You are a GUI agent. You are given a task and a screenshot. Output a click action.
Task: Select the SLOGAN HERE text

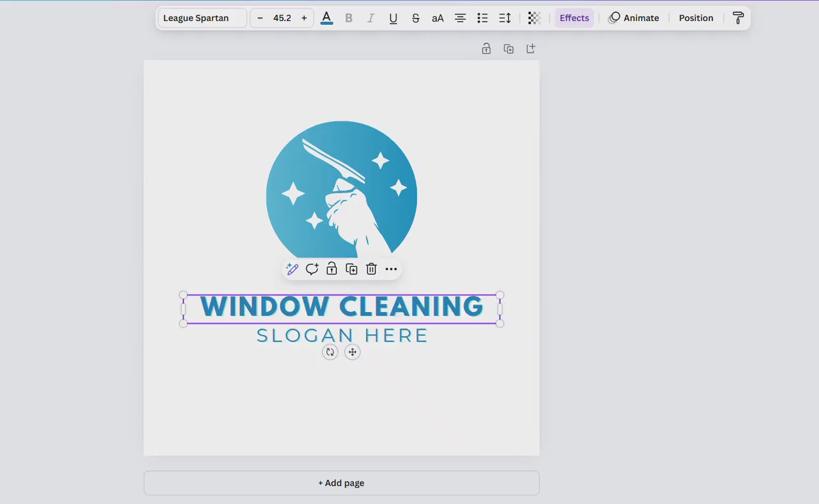342,335
